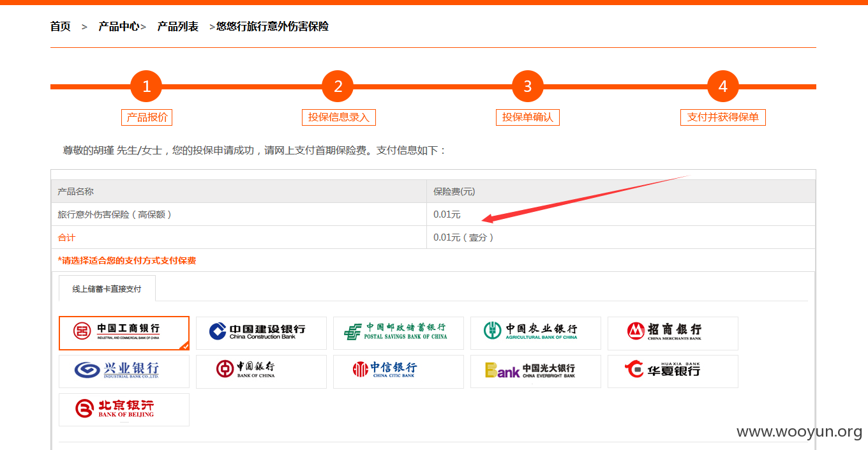The height and width of the screenshot is (450, 868).
Task: Click the 请选择适合您的支付方式支付保费 notice
Action: pyautogui.click(x=127, y=260)
